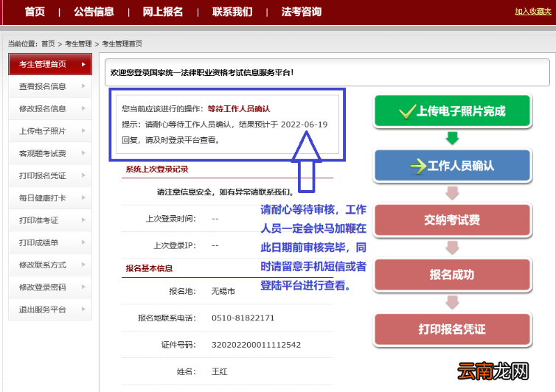Open 上传电子照片 in the sidebar
The width and height of the screenshot is (556, 392).
click(50, 130)
